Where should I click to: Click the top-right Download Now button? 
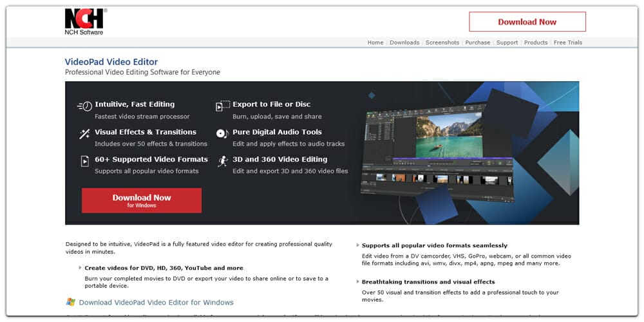pyautogui.click(x=527, y=22)
